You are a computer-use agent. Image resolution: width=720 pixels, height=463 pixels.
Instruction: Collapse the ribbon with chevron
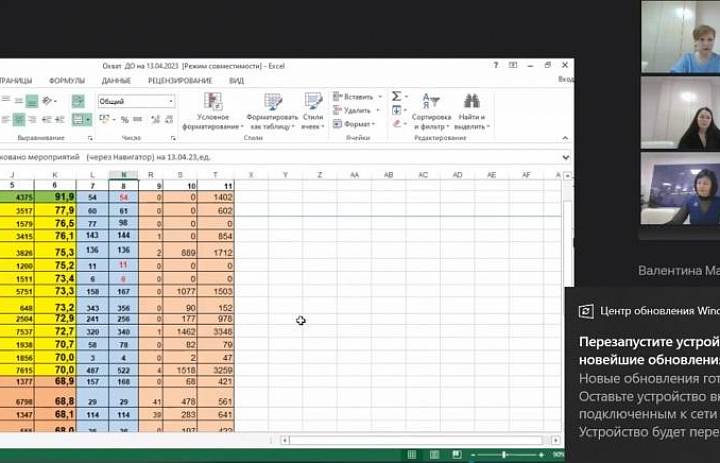565,138
